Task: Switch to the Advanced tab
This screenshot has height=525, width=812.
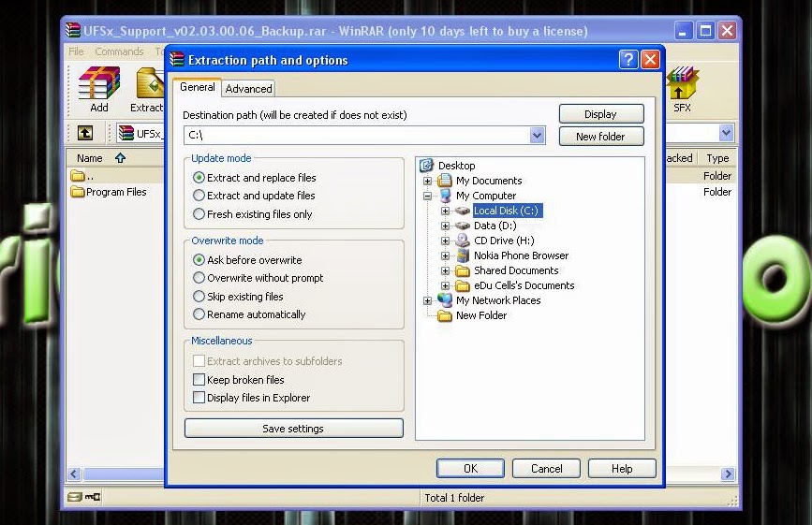Action: 248,89
